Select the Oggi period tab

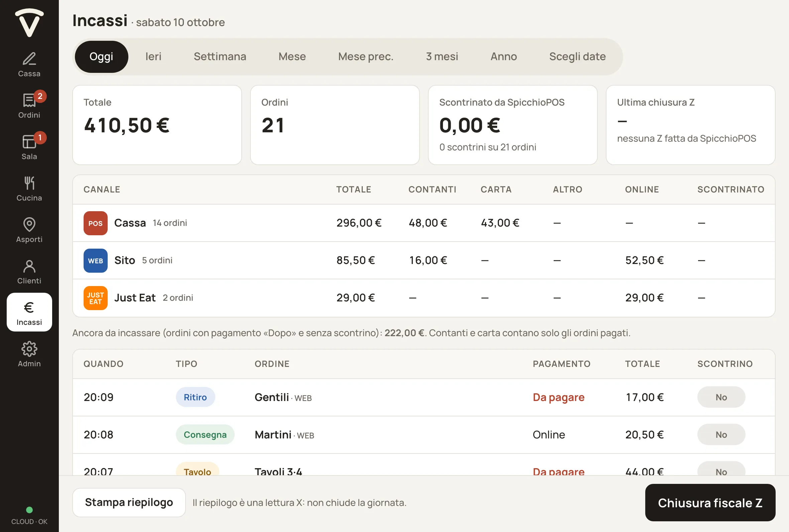[102, 57]
